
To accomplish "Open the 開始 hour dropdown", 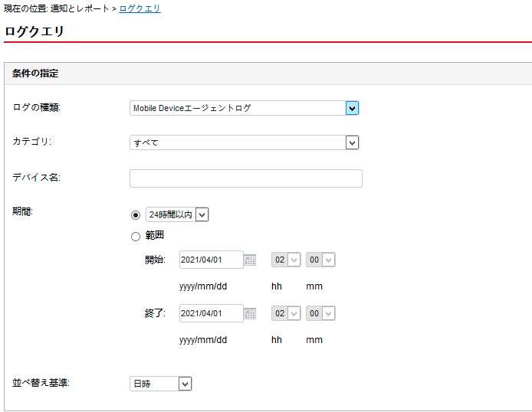I will 286,260.
